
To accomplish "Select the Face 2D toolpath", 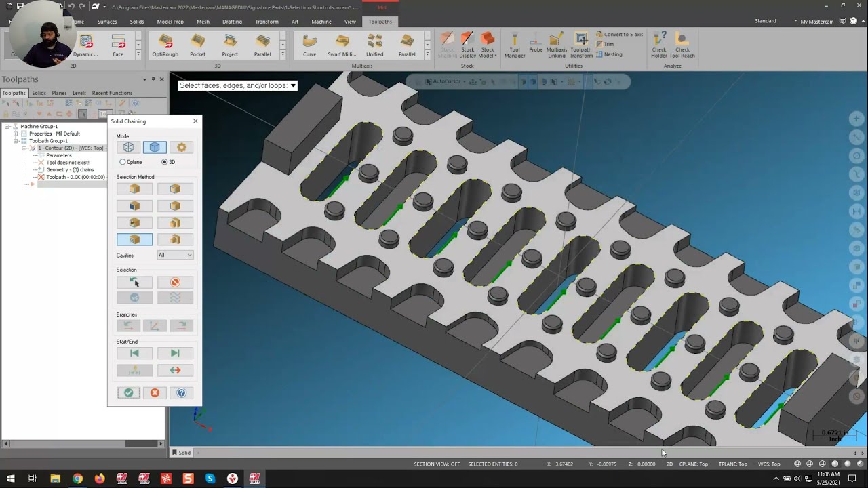I will (118, 45).
